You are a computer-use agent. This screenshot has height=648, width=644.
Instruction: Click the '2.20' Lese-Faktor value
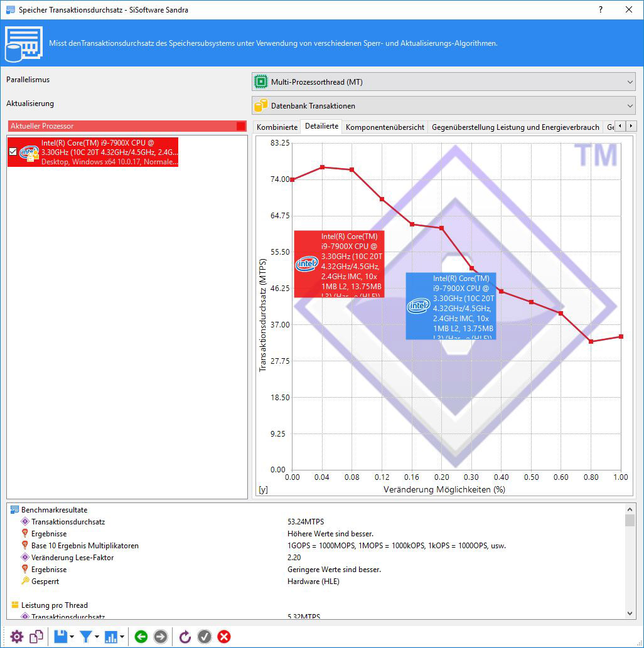294,558
